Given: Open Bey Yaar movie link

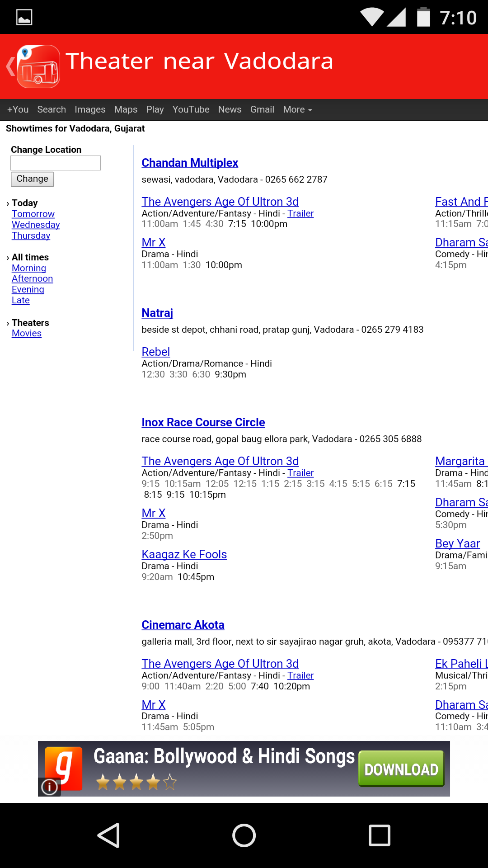Looking at the screenshot, I should [457, 543].
